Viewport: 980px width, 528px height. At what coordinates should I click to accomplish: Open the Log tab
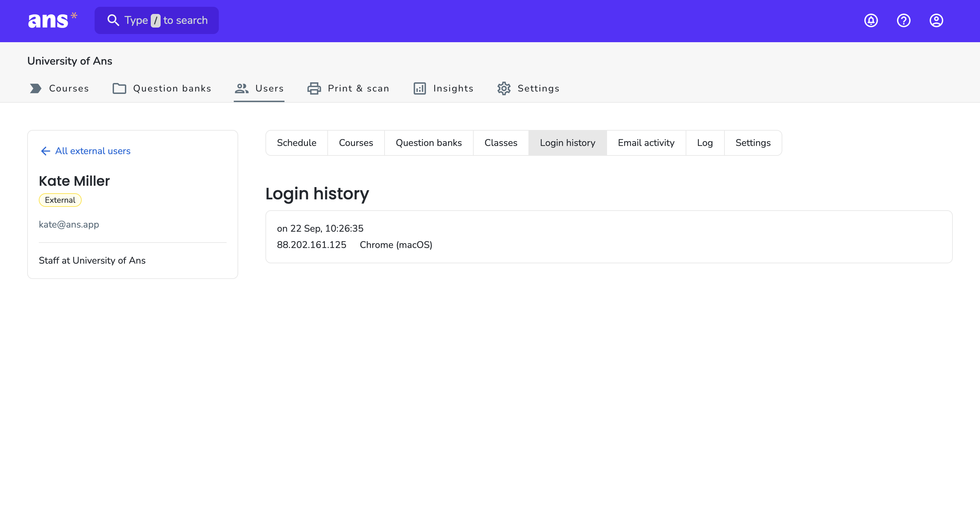point(705,143)
